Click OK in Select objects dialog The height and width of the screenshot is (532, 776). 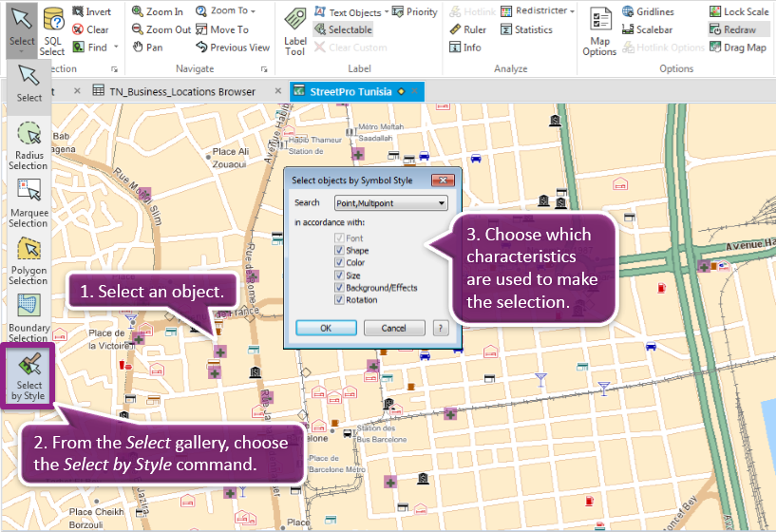[x=326, y=328]
